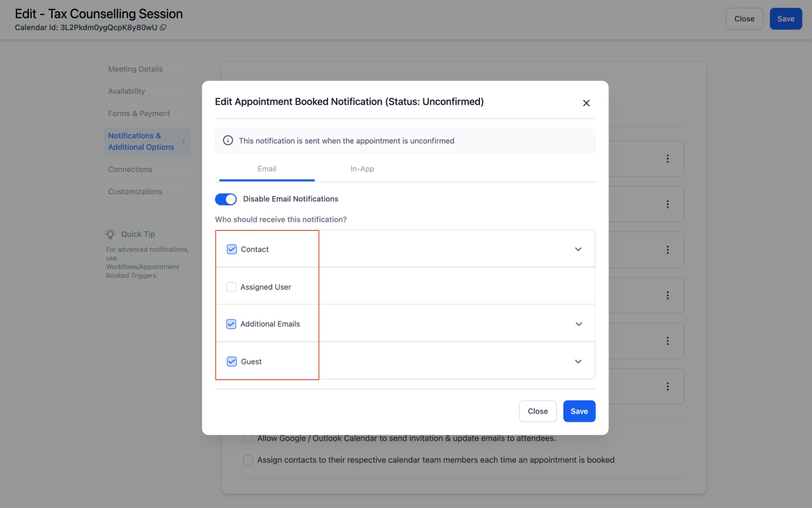
Task: Open the first three-dot menu behind the modal
Action: pos(667,159)
